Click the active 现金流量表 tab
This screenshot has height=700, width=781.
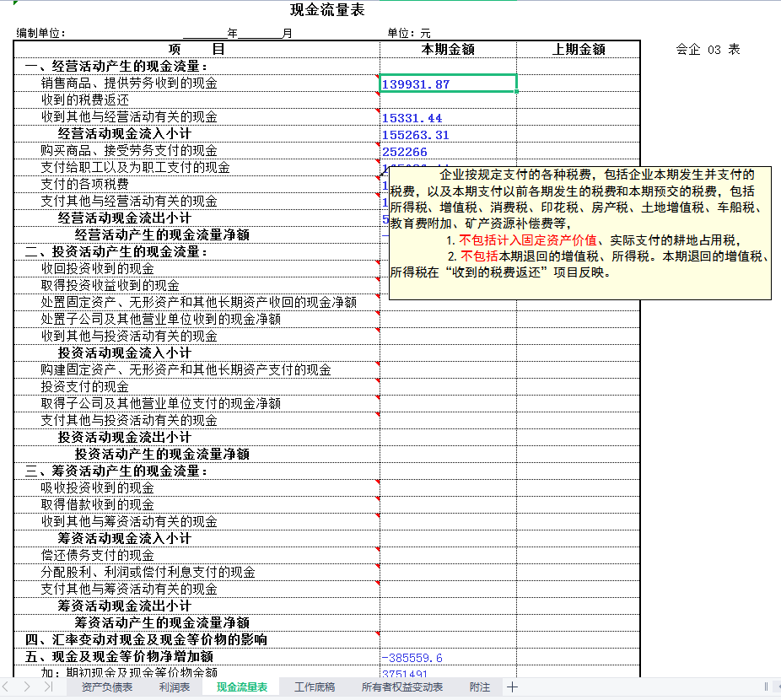click(240, 687)
